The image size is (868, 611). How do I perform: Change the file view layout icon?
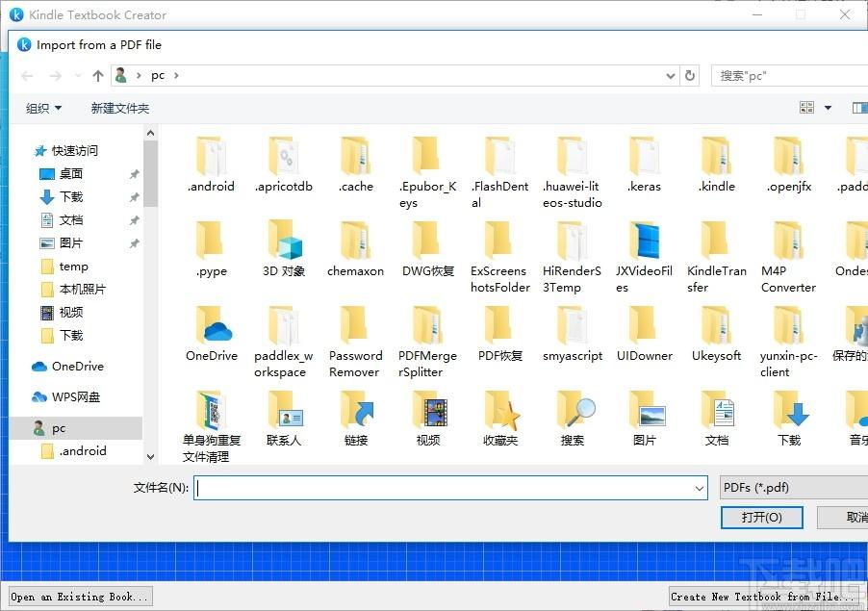pyautogui.click(x=806, y=108)
